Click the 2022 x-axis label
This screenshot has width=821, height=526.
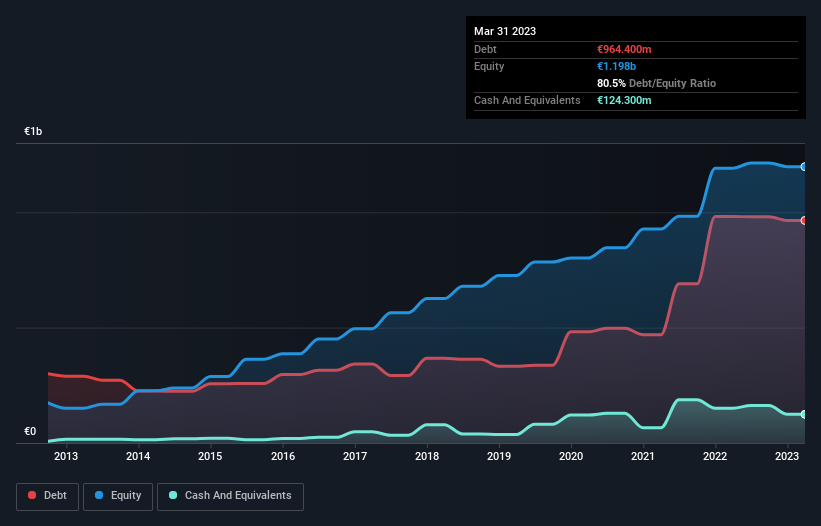point(715,456)
